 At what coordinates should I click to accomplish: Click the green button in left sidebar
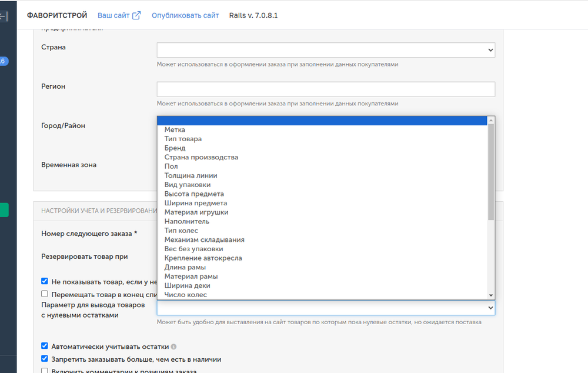coord(4,210)
